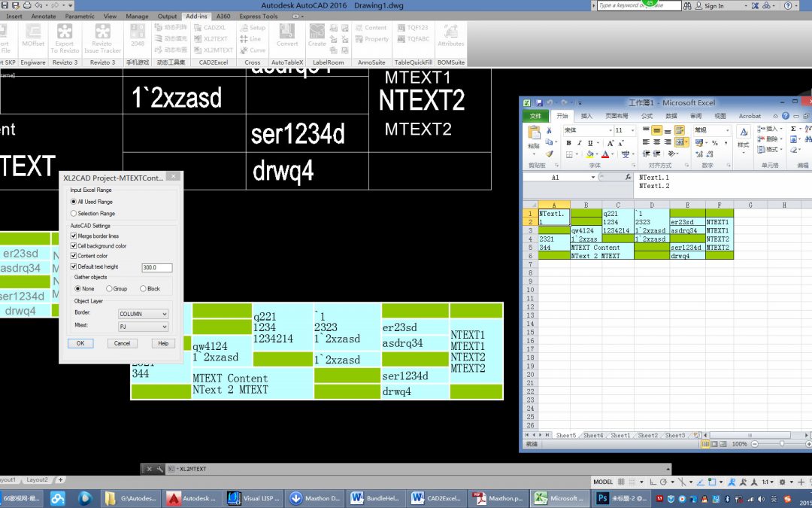
Task: Click Italic in Excel ribbon
Action: pyautogui.click(x=579, y=143)
